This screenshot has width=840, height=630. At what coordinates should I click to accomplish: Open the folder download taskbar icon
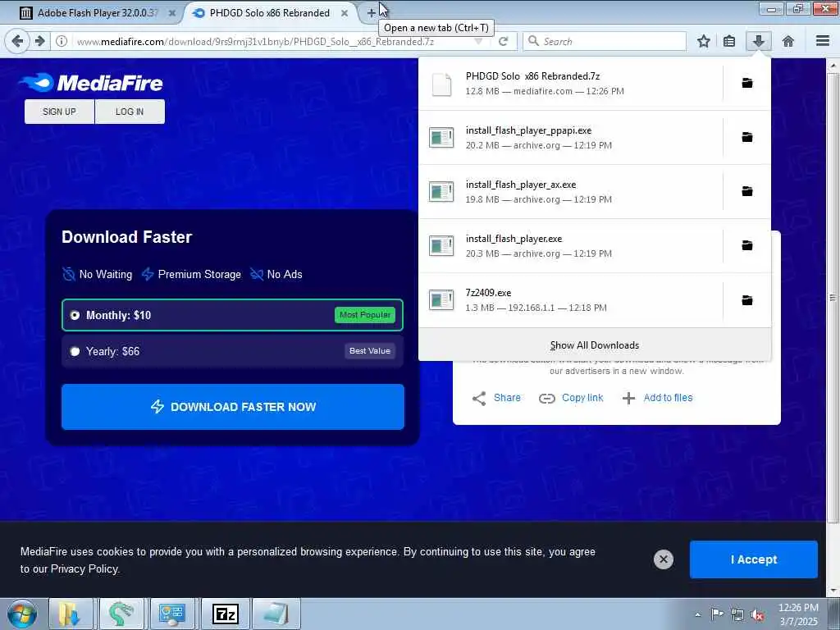(71, 614)
